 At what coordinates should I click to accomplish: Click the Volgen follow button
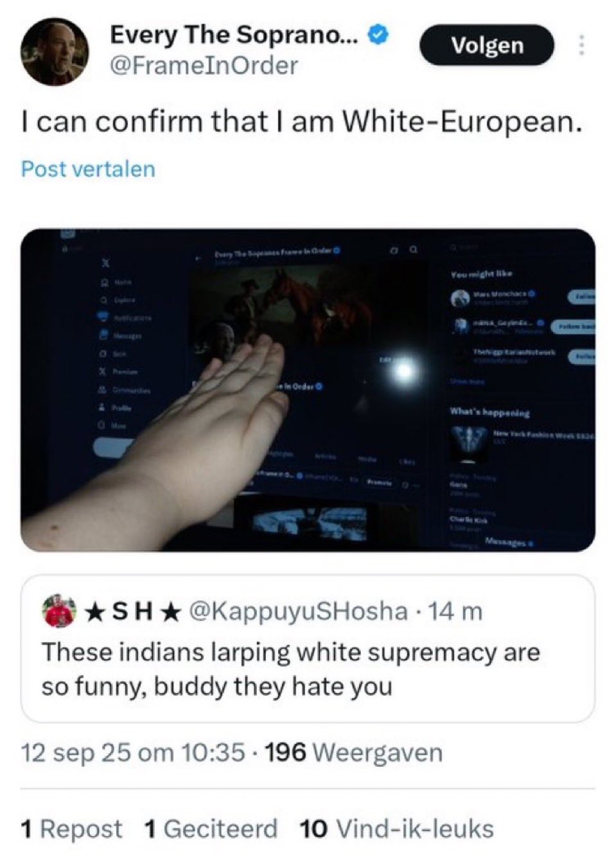pos(486,45)
